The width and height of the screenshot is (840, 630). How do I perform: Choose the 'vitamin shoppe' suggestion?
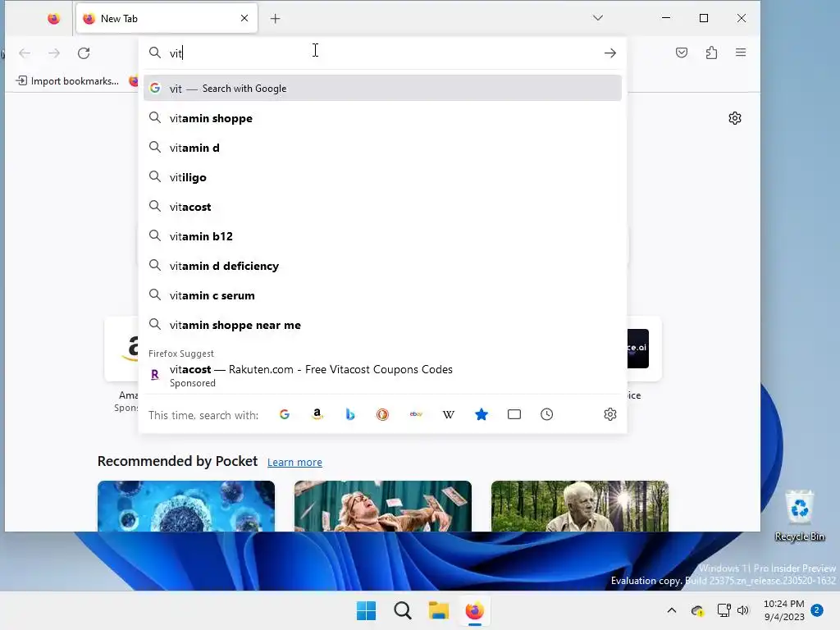(382, 118)
